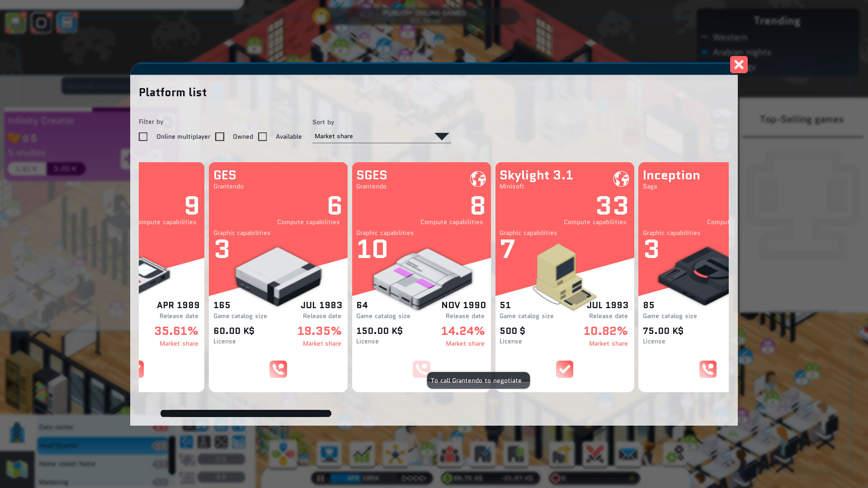Click call button on GES platform card
This screenshot has height=488, width=868.
point(278,369)
